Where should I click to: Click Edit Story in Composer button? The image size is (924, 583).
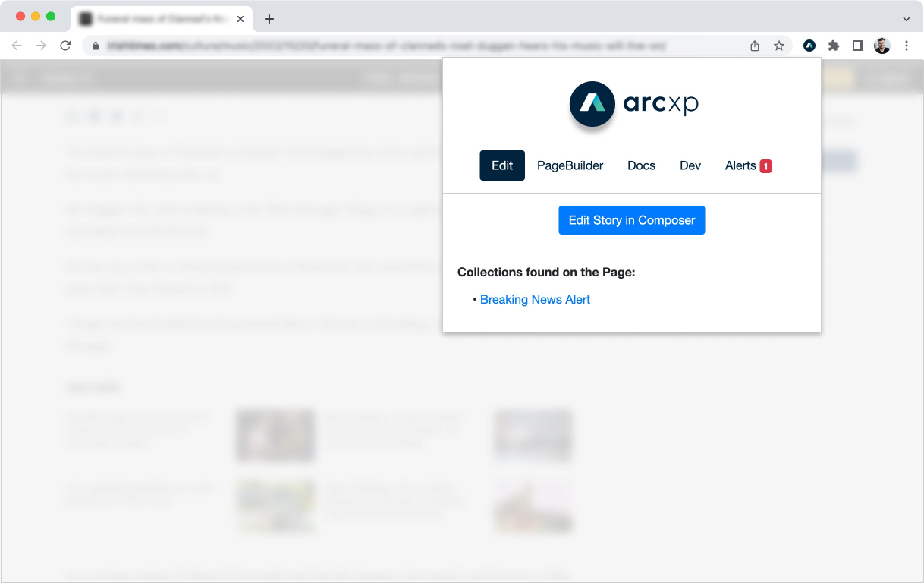tap(632, 220)
